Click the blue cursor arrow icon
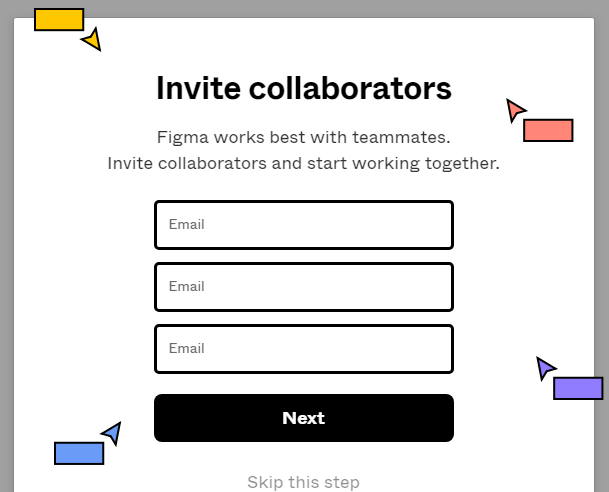The height and width of the screenshot is (492, 609). click(112, 433)
